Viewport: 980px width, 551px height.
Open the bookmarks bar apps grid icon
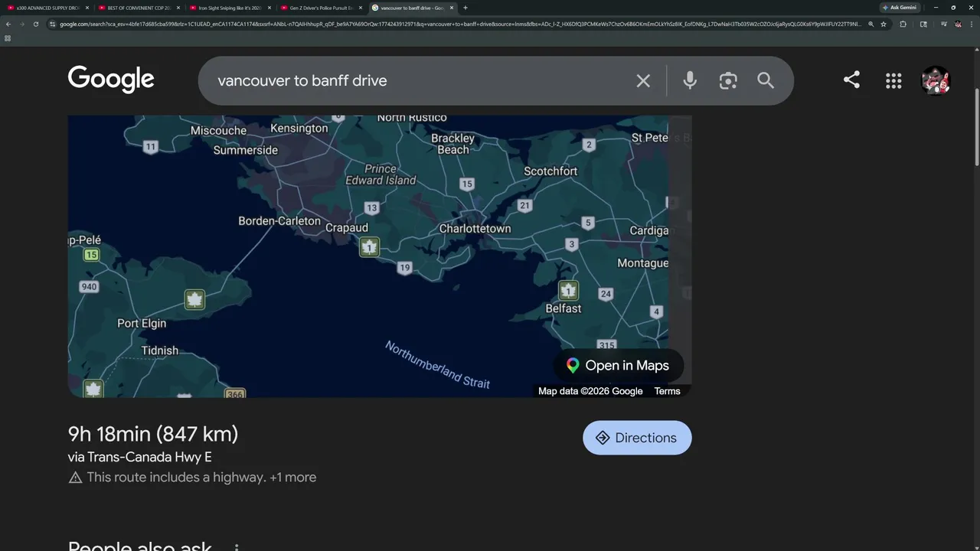[8, 38]
